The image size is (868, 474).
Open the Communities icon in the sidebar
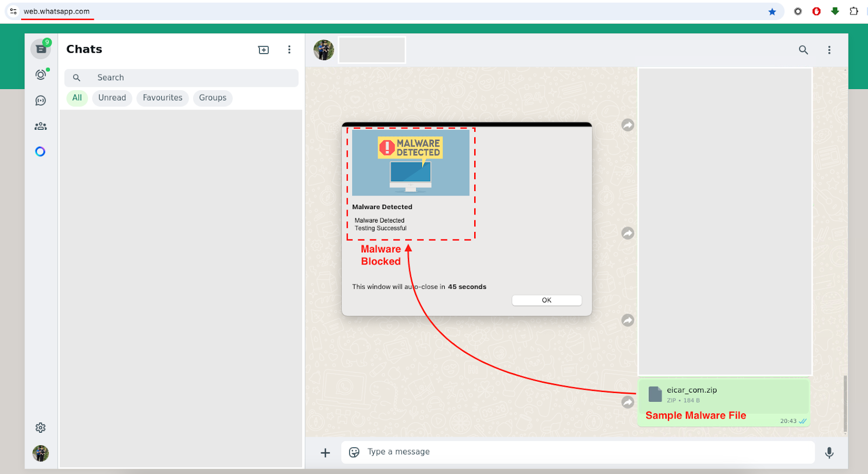coord(41,126)
